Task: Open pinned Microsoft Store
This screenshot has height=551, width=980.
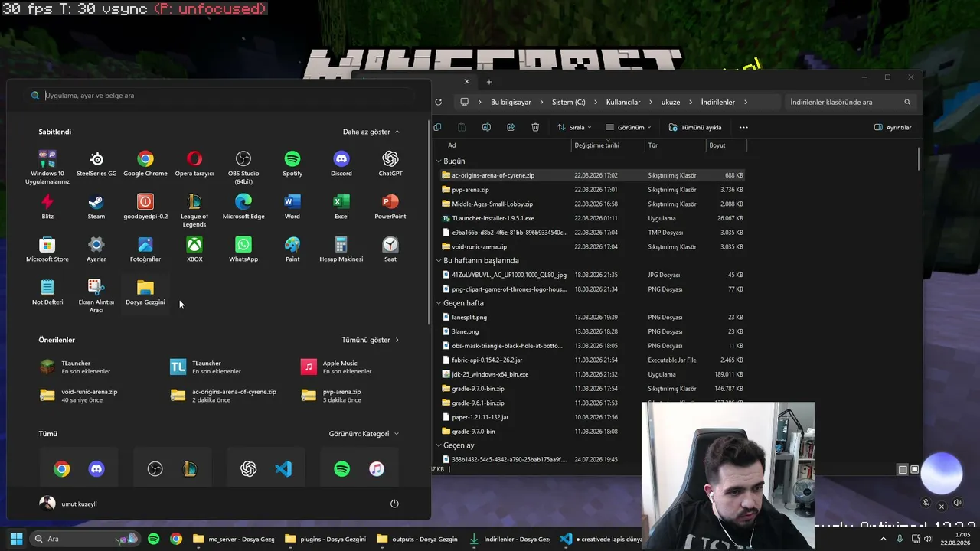Action: point(47,249)
